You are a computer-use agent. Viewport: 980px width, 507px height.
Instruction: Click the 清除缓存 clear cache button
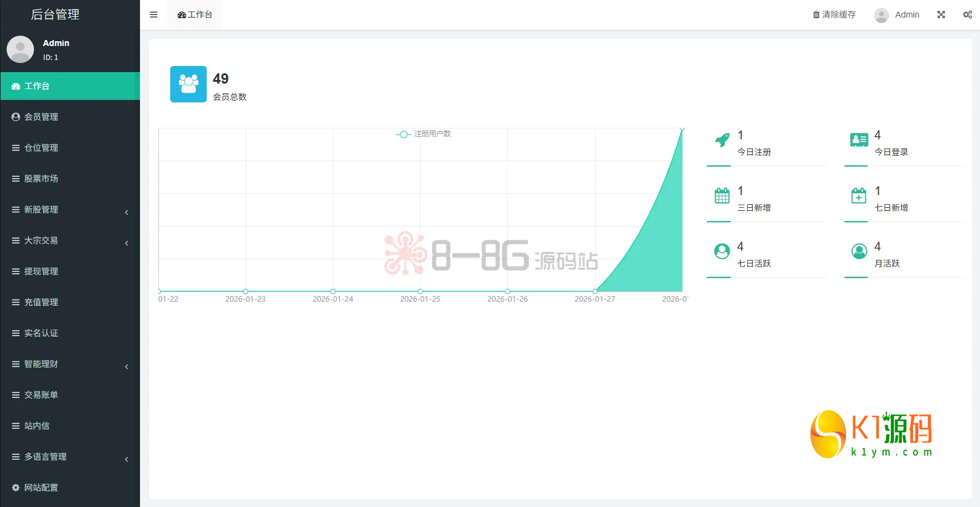pos(835,15)
